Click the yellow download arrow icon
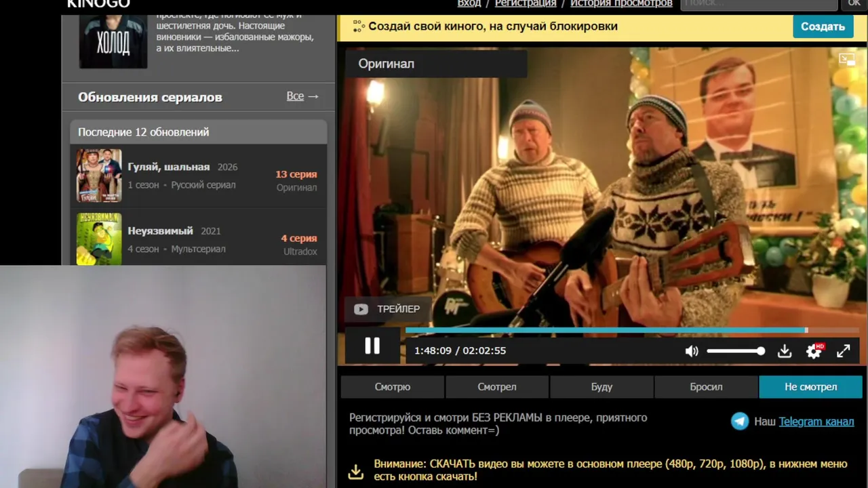Screen dimensions: 868x488 tap(356, 471)
